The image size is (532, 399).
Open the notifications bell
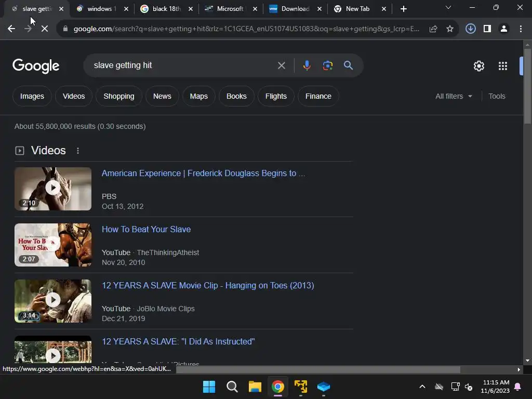[518, 387]
